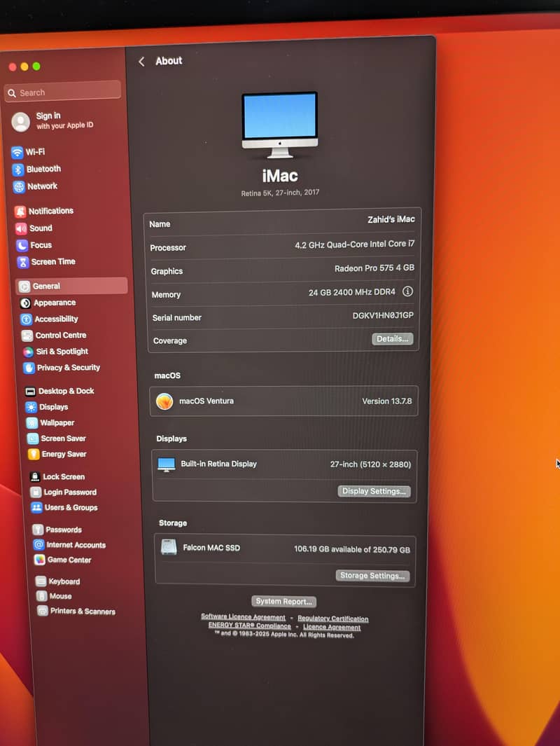Go back with the About chevron

click(x=141, y=62)
